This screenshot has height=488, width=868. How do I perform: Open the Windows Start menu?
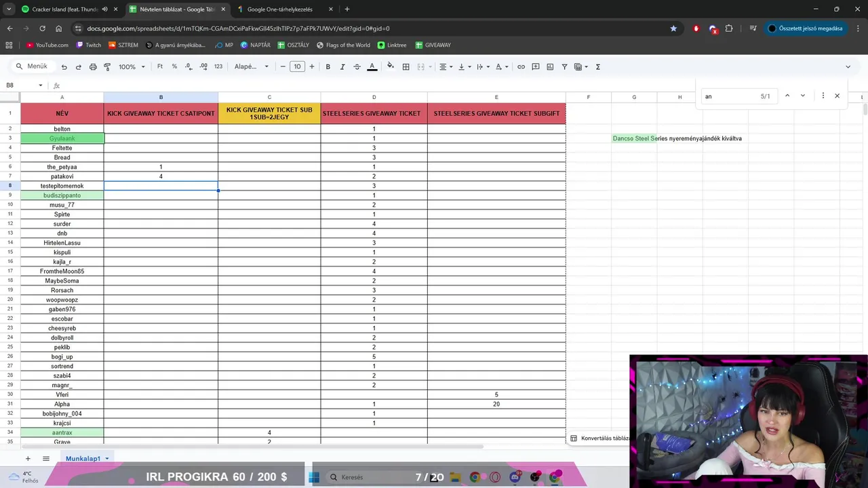[314, 477]
